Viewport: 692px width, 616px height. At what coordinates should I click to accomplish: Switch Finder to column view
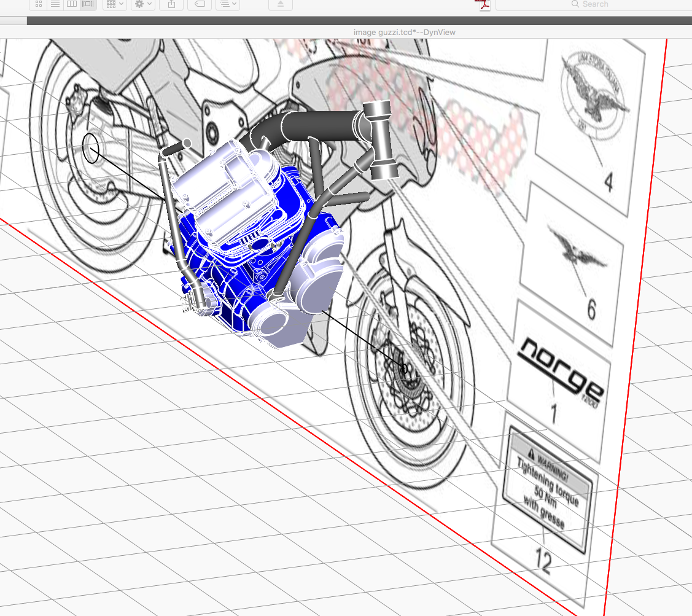point(71,4)
